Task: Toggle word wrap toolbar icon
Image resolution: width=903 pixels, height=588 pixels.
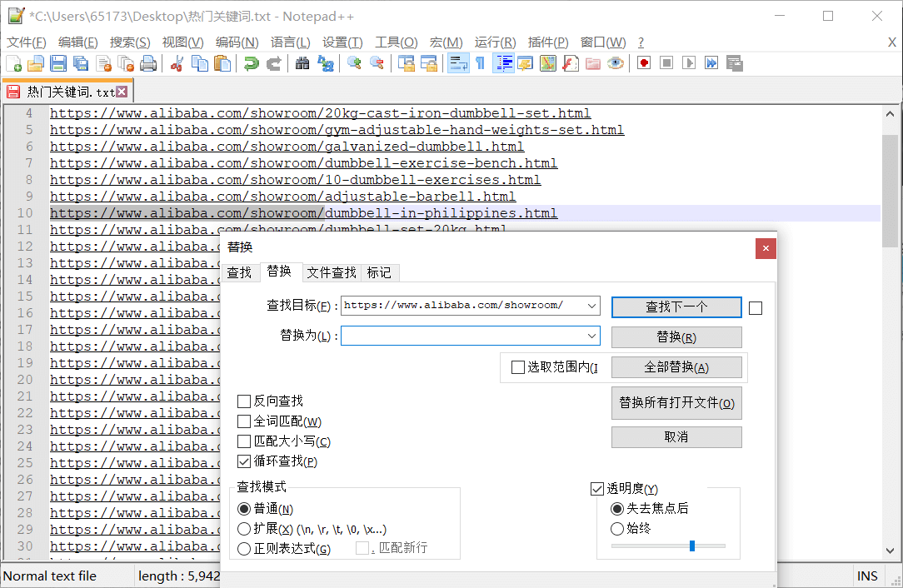Action: [x=458, y=63]
